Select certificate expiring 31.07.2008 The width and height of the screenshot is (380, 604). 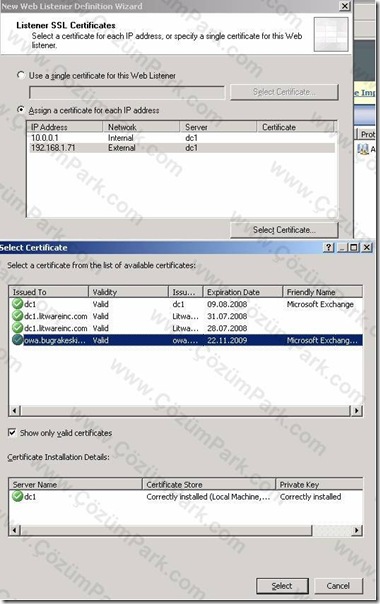[x=185, y=316]
